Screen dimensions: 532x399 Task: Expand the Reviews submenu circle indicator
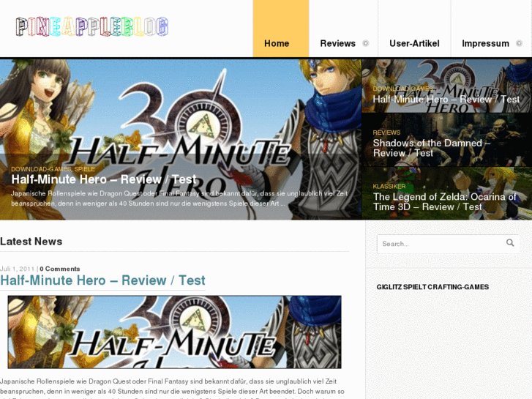(365, 43)
